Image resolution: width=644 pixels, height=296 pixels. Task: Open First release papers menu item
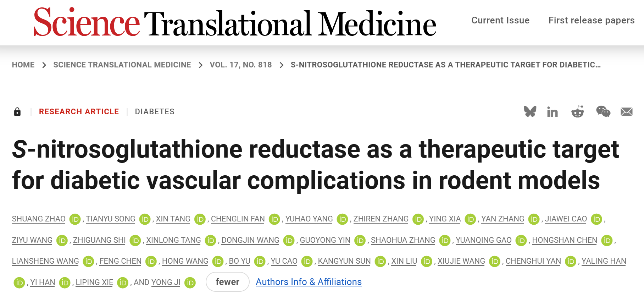tap(591, 20)
